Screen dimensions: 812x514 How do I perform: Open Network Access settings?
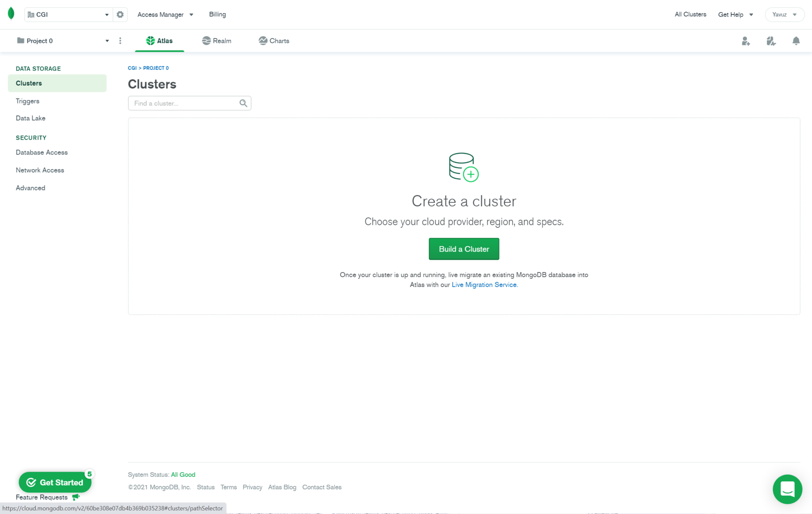[x=40, y=170]
